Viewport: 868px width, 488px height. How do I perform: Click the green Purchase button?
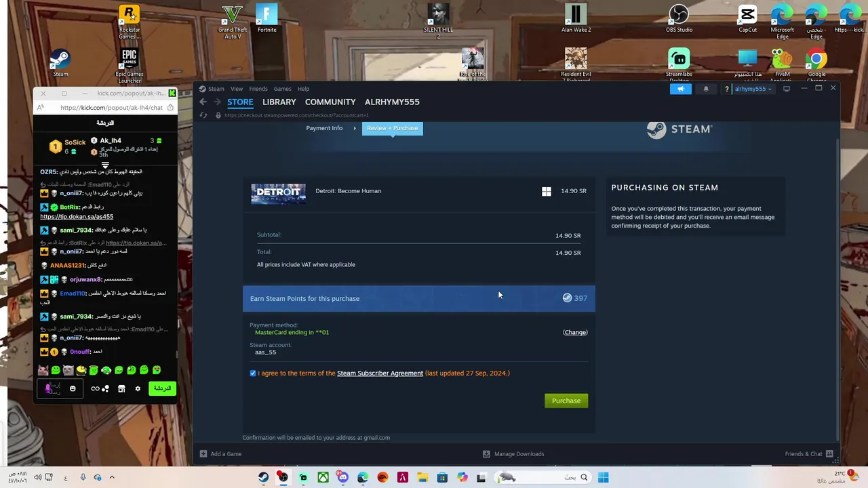point(566,401)
